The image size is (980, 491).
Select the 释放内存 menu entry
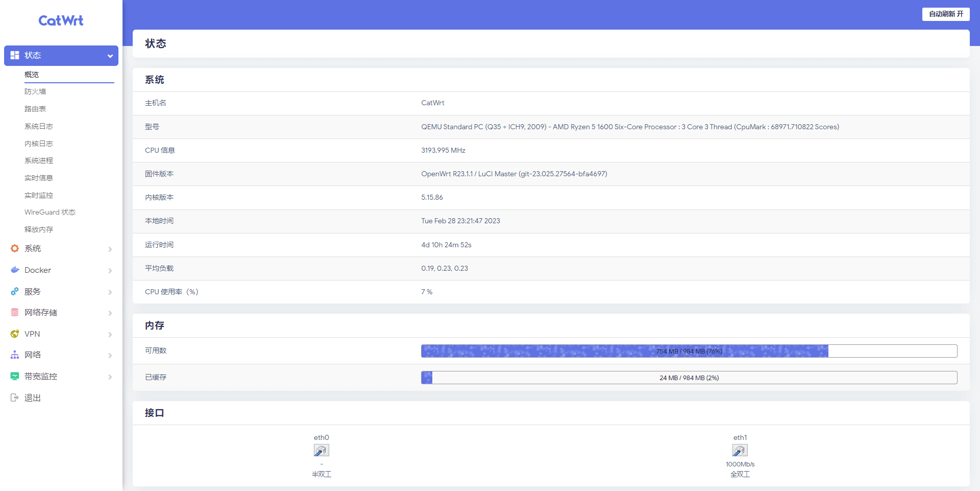(39, 229)
